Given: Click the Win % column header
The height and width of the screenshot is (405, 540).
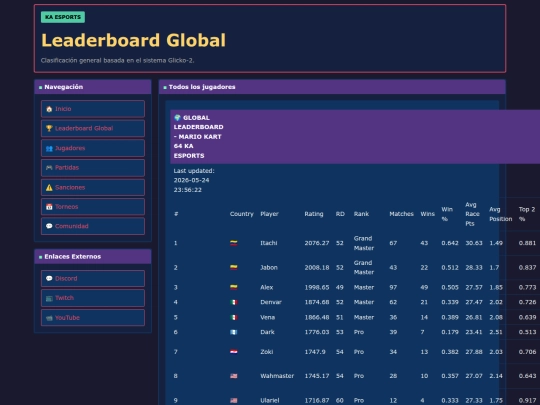Looking at the screenshot, I should pos(447,214).
